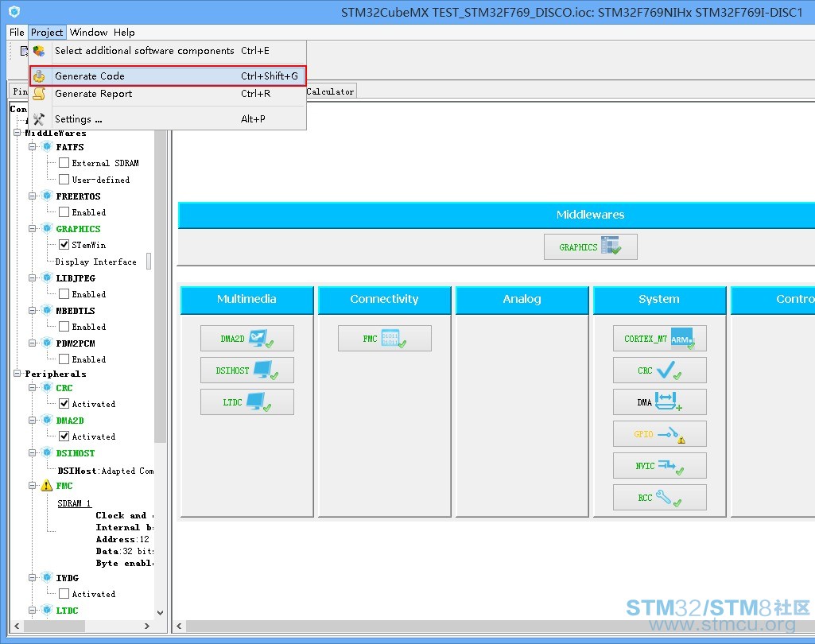Open the File menu
815x644 pixels.
tap(17, 33)
